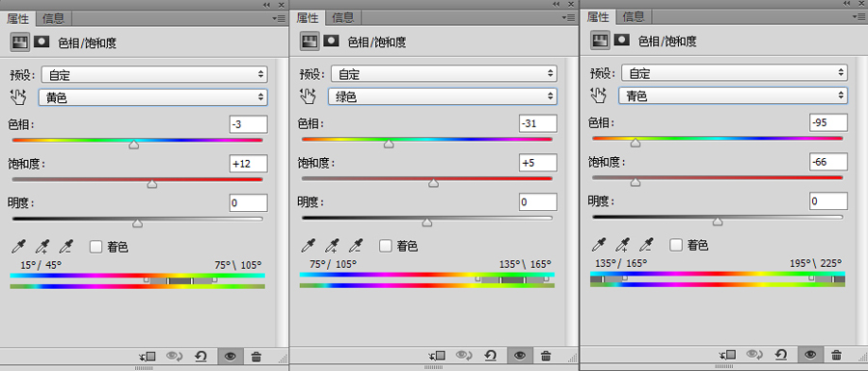The height and width of the screenshot is (371, 868).
Task: Click hue value field showing -3
Action: 249,124
